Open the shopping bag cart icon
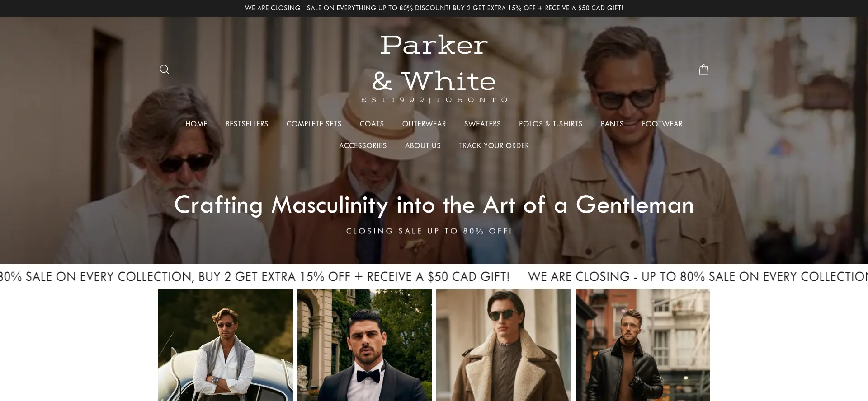 [x=703, y=70]
